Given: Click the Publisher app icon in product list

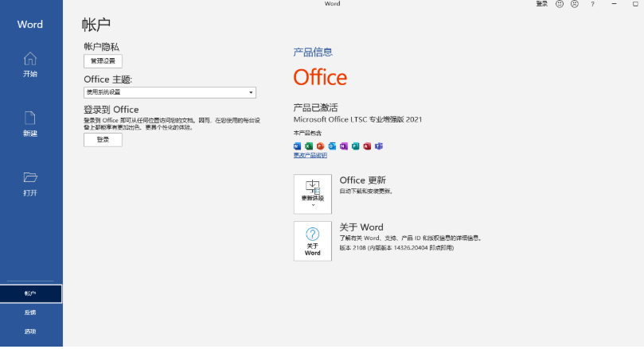Looking at the screenshot, I should pos(356,146).
